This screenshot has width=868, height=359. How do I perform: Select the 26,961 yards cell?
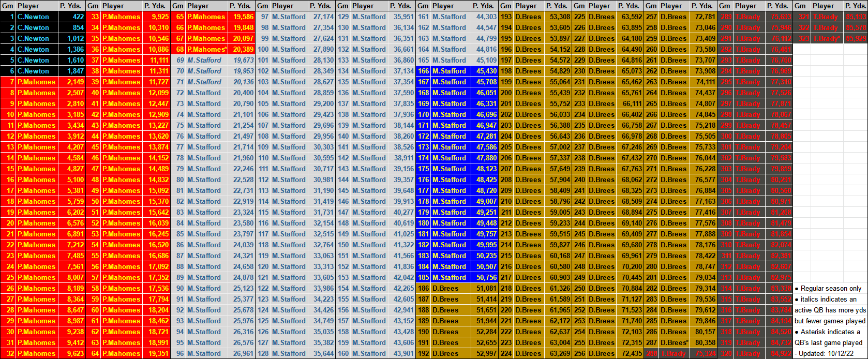[241, 353]
